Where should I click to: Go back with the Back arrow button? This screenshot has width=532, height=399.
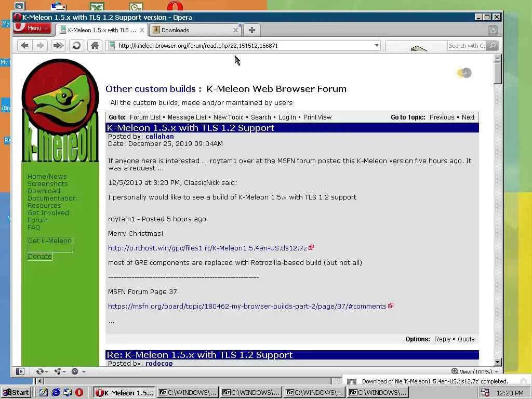[24, 46]
